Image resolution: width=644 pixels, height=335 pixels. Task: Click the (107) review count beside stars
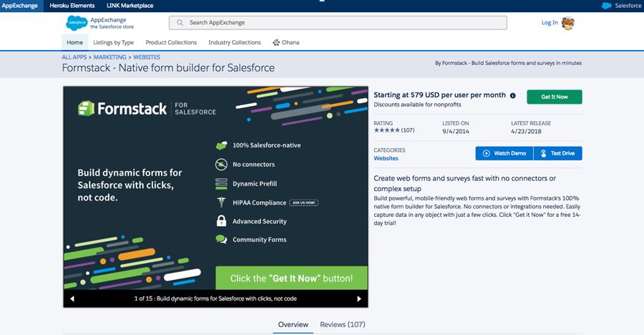tap(408, 130)
